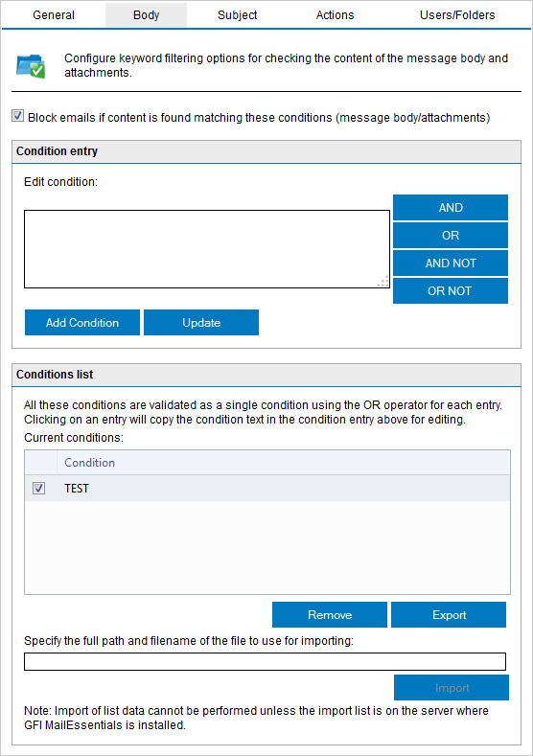Screen dimensions: 533x756
Task: Select the TEST condition entry
Action: coord(267,488)
